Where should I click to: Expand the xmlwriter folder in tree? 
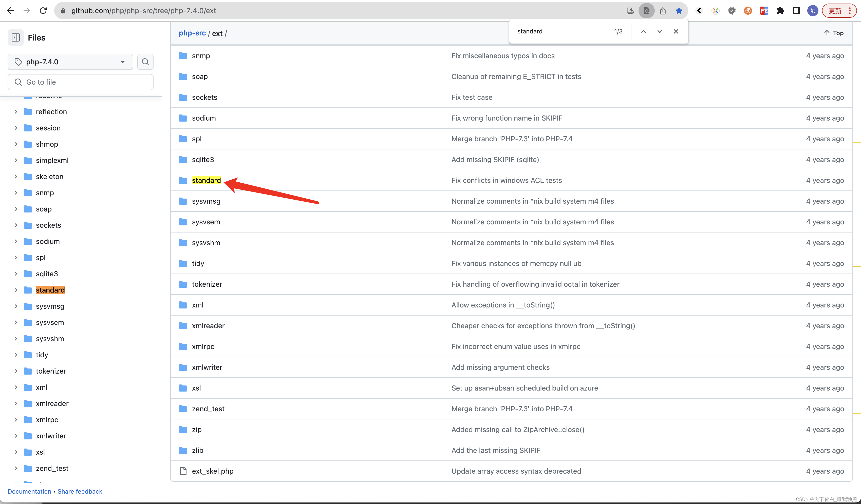pos(16,436)
